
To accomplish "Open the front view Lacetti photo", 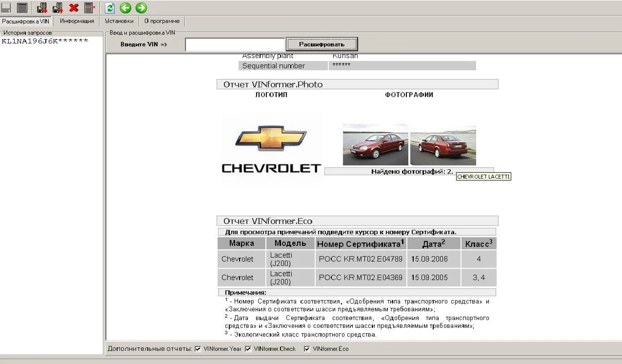I will point(376,144).
